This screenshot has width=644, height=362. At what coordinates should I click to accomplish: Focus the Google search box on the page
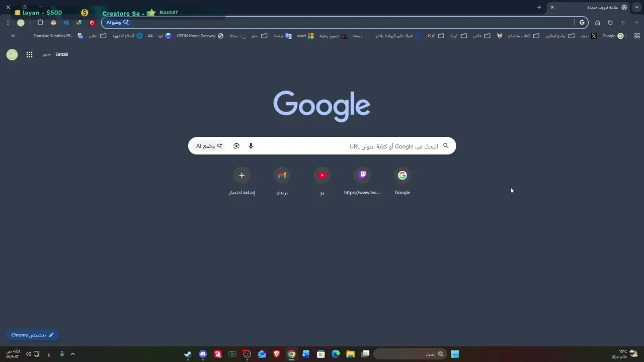322,146
